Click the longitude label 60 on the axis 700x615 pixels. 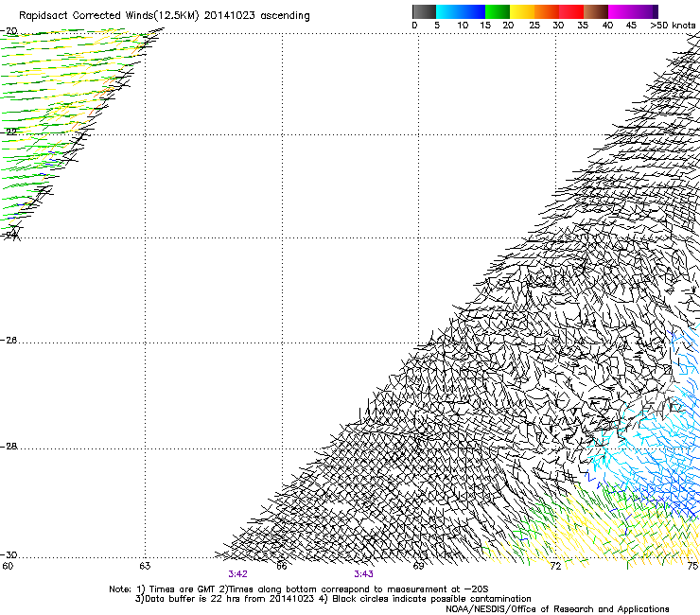pos(8,566)
